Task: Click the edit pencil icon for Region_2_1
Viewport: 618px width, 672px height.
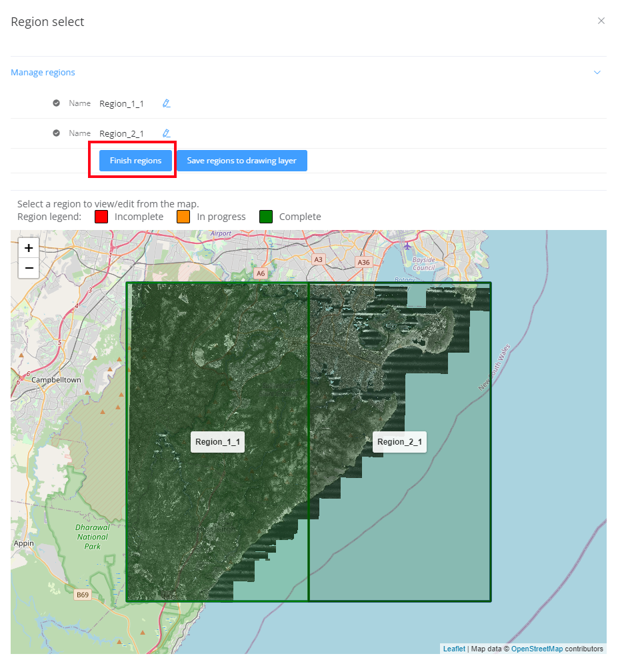Action: pyautogui.click(x=166, y=133)
